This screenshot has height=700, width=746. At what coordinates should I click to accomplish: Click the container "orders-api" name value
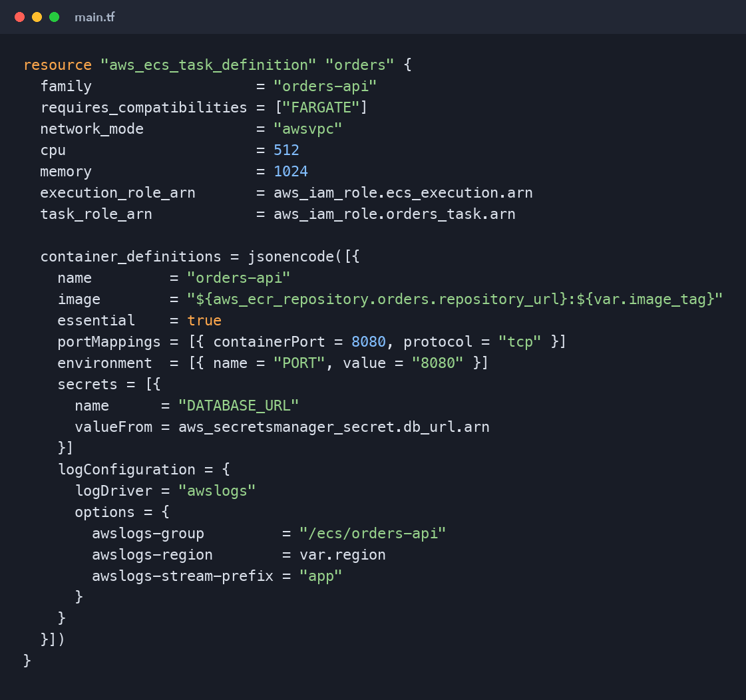tap(239, 278)
